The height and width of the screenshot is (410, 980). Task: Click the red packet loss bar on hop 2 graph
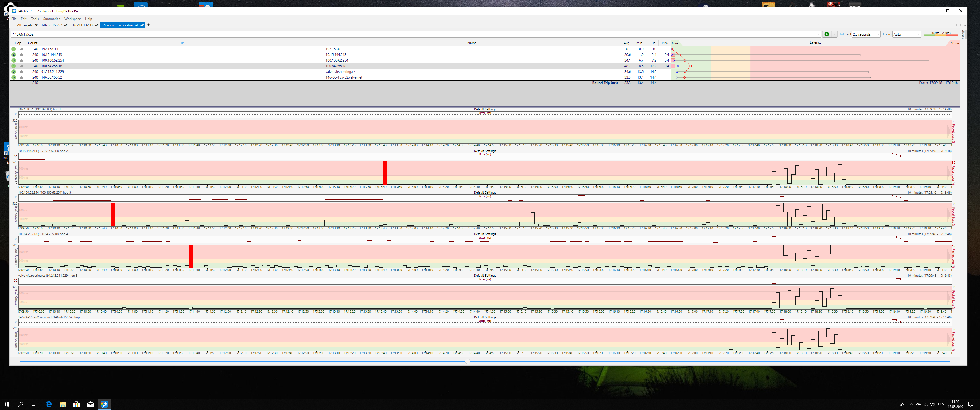(x=385, y=173)
